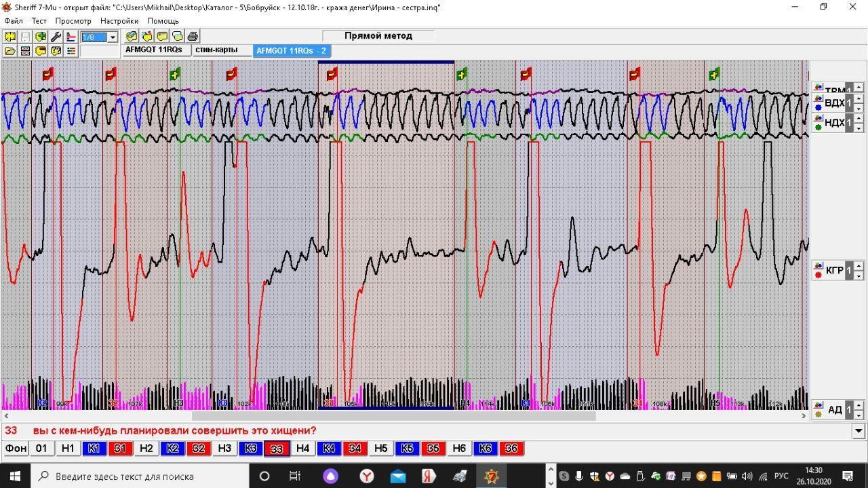
Task: Click the yellow comment icon in lower toolbar row
Action: [41, 51]
